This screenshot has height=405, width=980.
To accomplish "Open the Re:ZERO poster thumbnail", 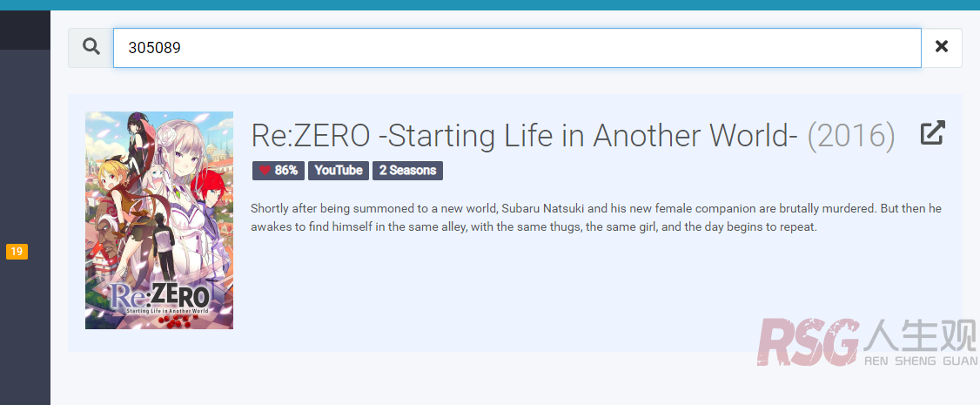I will coord(159,220).
